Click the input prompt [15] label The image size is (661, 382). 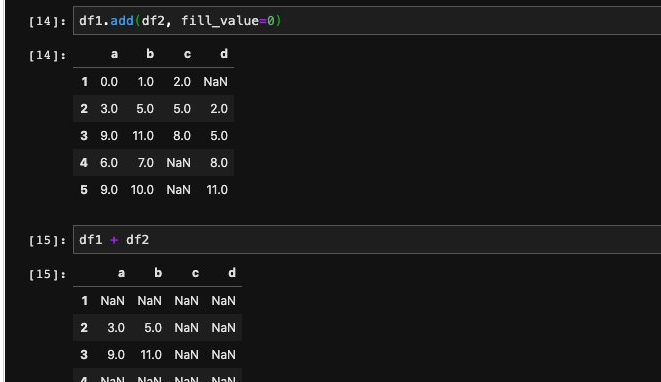47,240
